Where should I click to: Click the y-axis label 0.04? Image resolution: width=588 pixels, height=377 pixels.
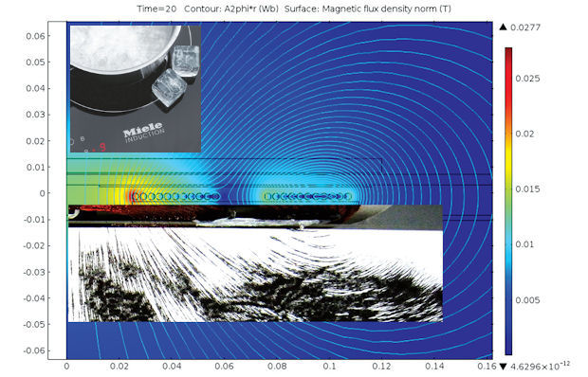35,88
